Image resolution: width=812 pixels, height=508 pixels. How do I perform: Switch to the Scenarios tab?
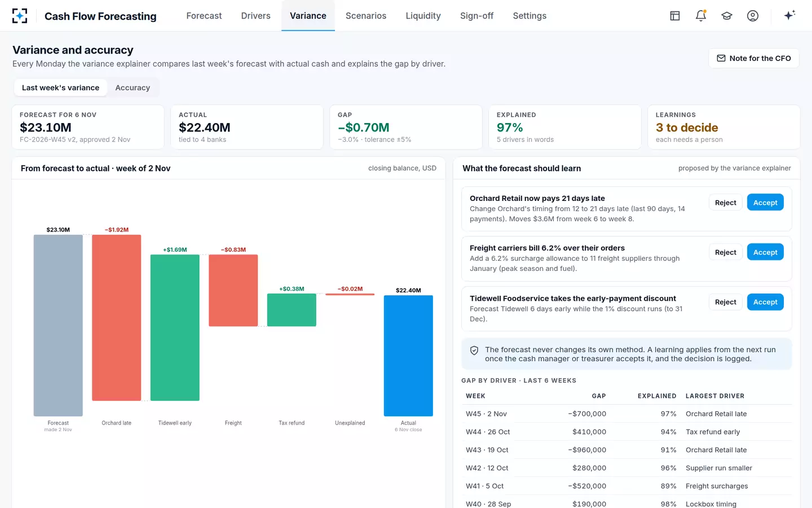coord(366,16)
